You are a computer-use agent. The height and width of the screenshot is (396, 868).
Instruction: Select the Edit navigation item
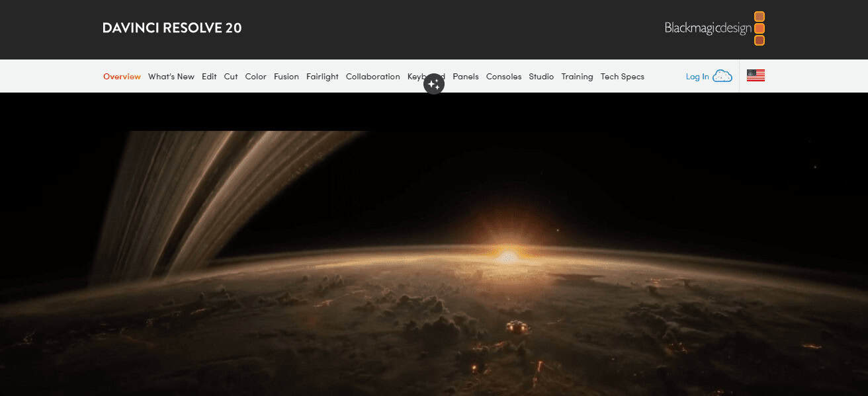tap(209, 77)
